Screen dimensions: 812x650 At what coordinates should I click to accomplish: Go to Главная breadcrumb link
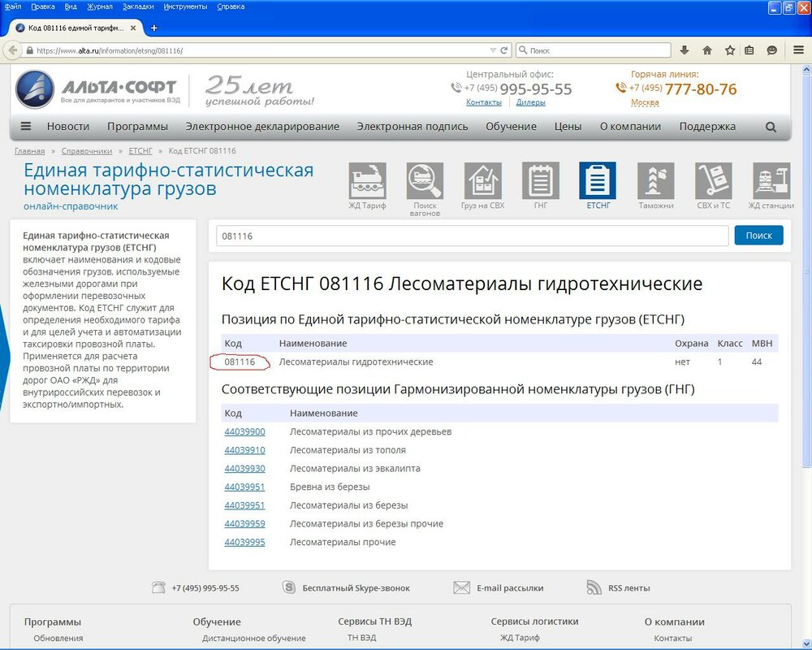pyautogui.click(x=29, y=151)
